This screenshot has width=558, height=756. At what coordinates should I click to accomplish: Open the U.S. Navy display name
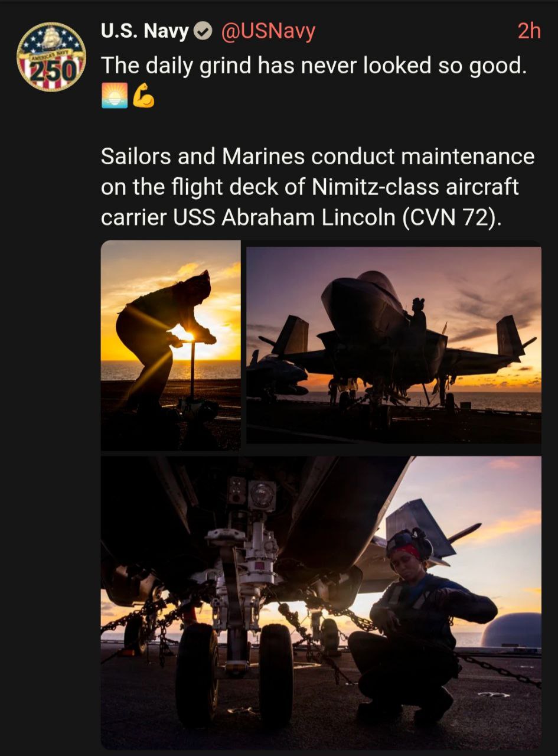point(145,31)
